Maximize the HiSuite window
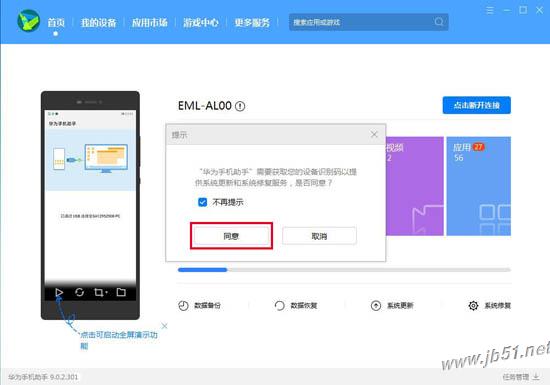 523,10
